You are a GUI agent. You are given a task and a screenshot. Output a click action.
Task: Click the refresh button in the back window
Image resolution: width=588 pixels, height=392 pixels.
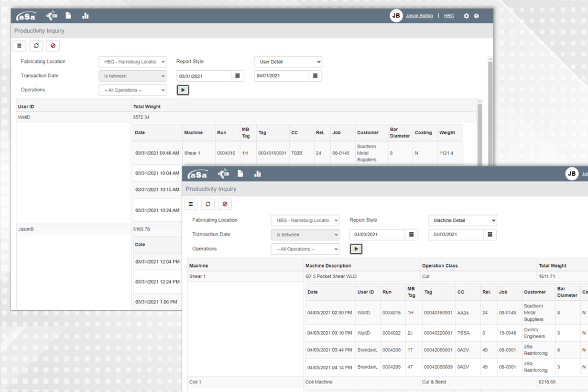pyautogui.click(x=36, y=46)
